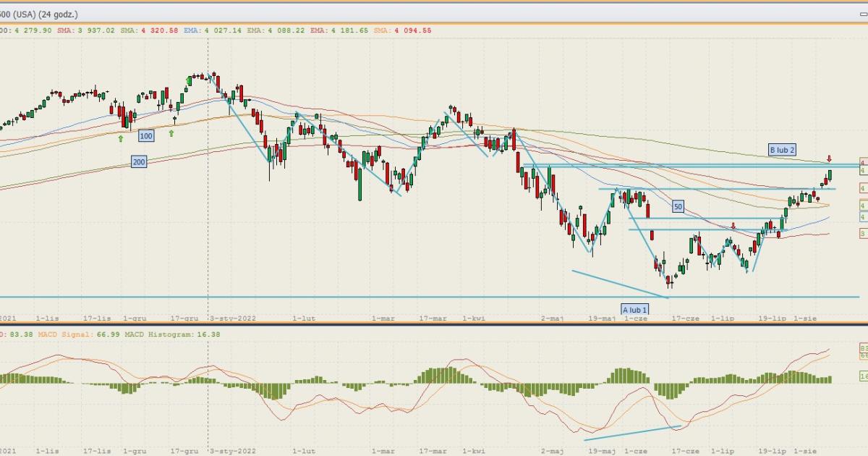The height and width of the screenshot is (456, 868).
Task: Select the 'A lub 1' annotation label
Action: click(x=634, y=310)
